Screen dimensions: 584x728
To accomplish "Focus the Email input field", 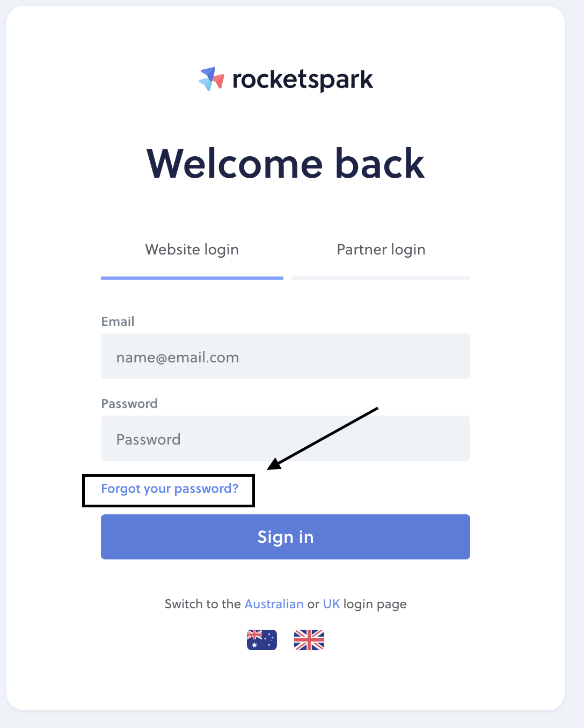I will 286,356.
